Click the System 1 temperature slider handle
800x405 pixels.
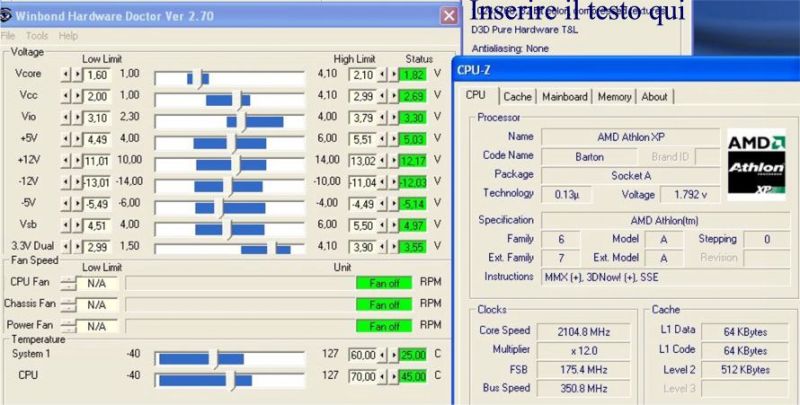click(x=214, y=359)
